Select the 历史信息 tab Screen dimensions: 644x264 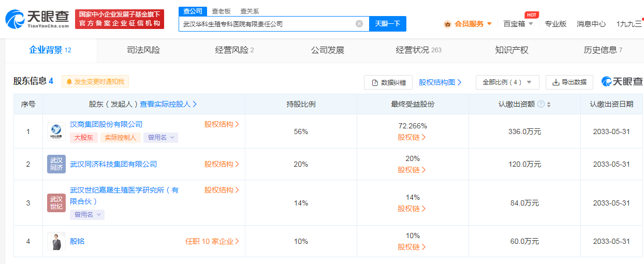603,50
